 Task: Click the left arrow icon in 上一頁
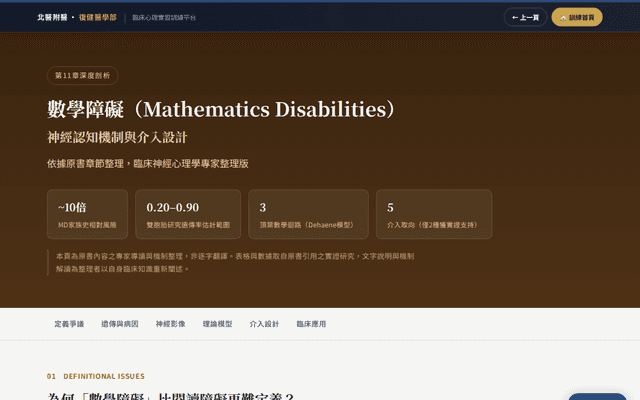click(x=515, y=18)
